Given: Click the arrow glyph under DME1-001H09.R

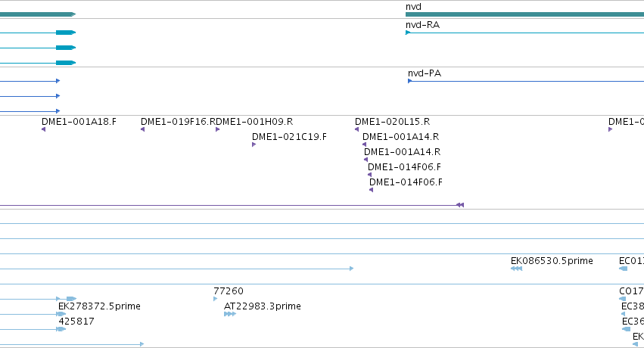Looking at the screenshot, I should [218, 129].
